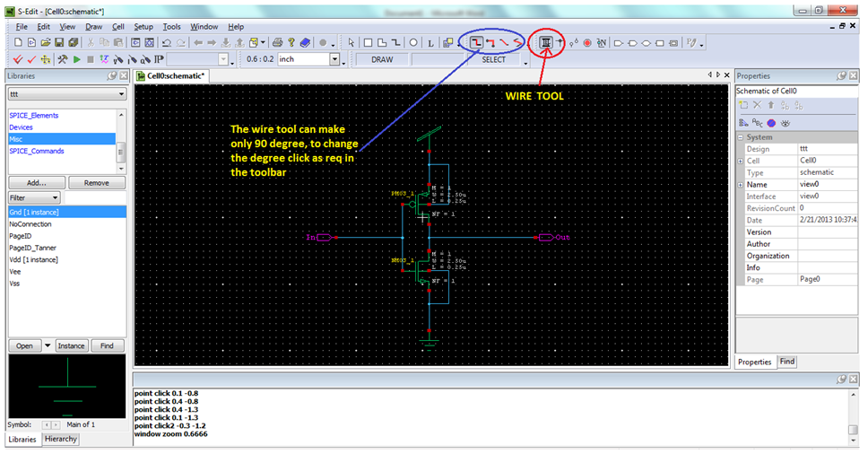Pin the Properties panel
Screen dimensions: 868x454
[x=842, y=76]
